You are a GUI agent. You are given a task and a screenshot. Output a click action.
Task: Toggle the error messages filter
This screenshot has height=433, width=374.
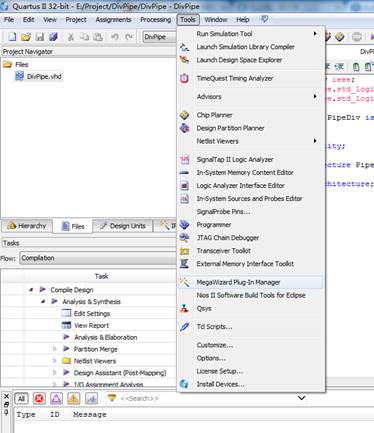tap(39, 398)
